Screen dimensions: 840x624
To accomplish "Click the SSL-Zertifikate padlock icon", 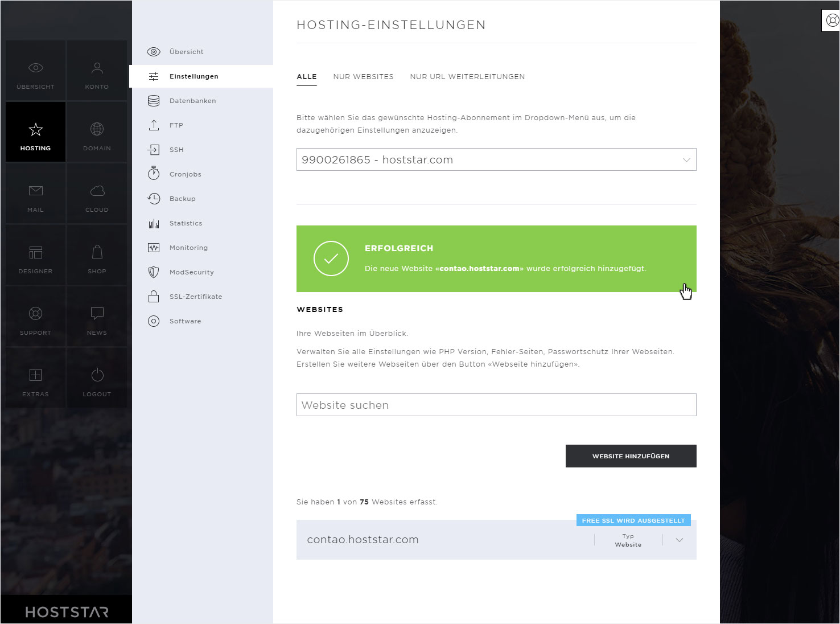I will click(154, 296).
